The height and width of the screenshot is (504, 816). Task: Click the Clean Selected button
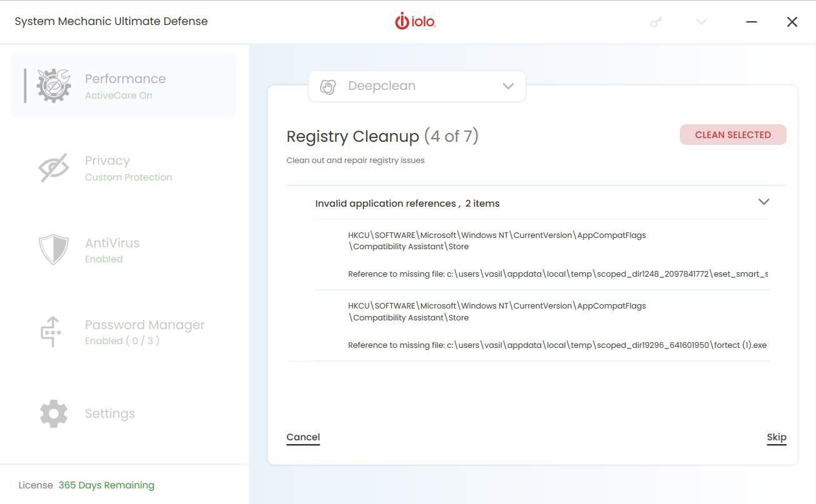pos(733,135)
